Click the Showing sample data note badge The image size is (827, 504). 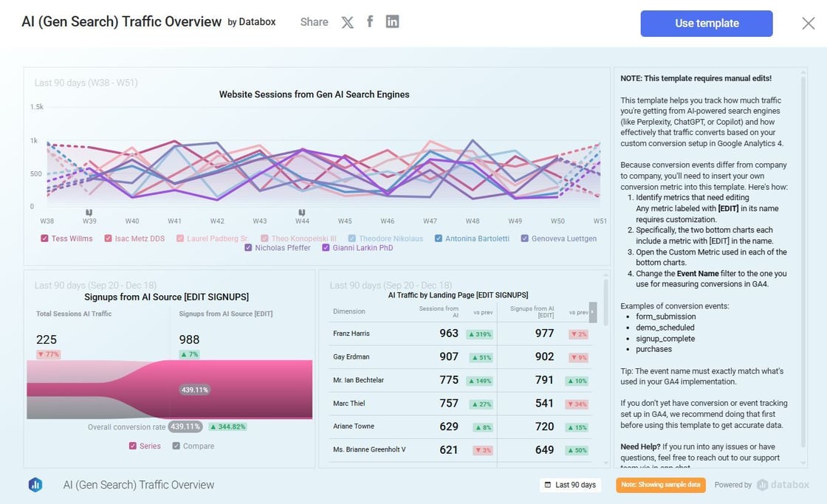click(x=660, y=485)
